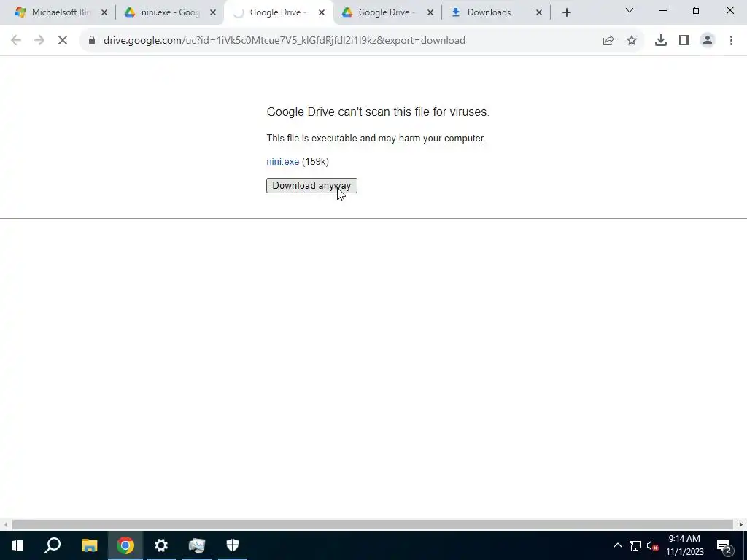Viewport: 747px width, 560px height.
Task: Bookmark this tab with the star icon
Action: (x=632, y=41)
